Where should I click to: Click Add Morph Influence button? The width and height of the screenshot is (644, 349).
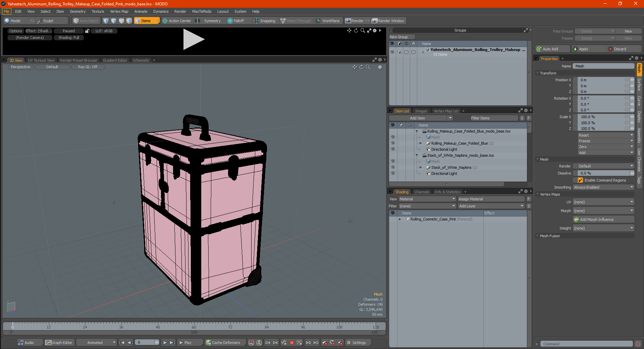(603, 219)
